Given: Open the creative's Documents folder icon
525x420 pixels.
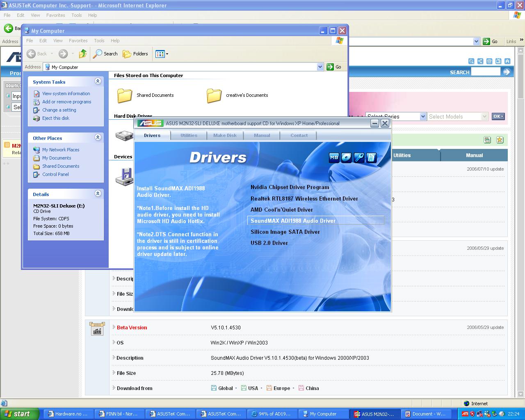Looking at the screenshot, I should 214,95.
